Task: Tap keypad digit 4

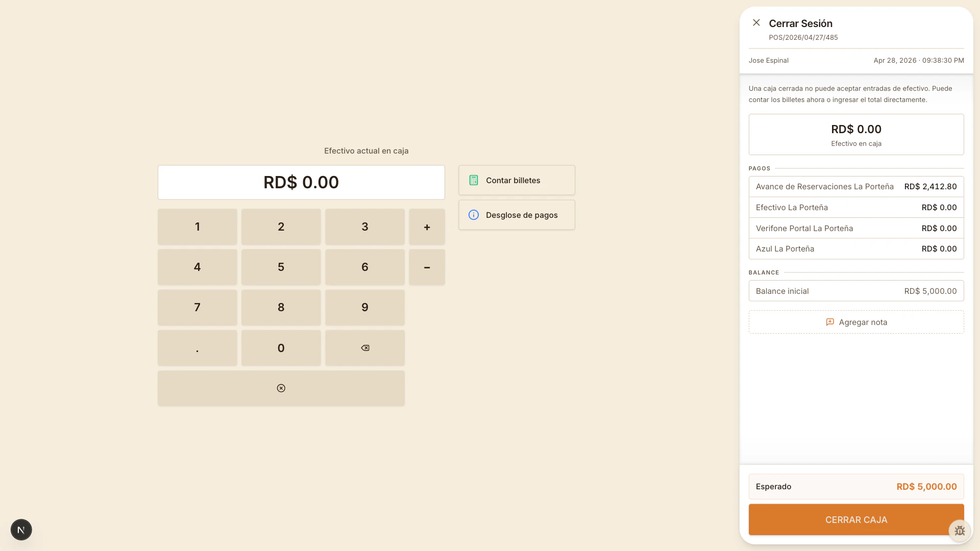Action: tap(198, 267)
